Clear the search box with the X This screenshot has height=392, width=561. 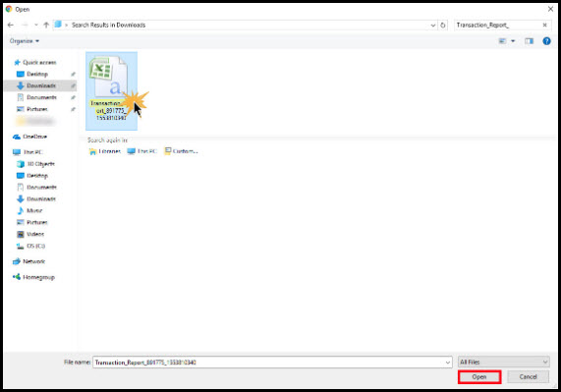(x=544, y=25)
